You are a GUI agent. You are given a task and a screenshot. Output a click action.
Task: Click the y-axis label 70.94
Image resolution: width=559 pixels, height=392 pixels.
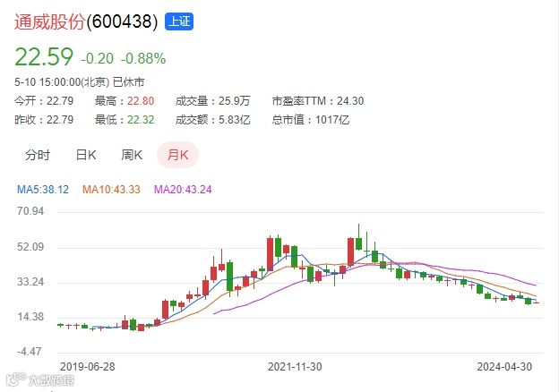point(30,211)
